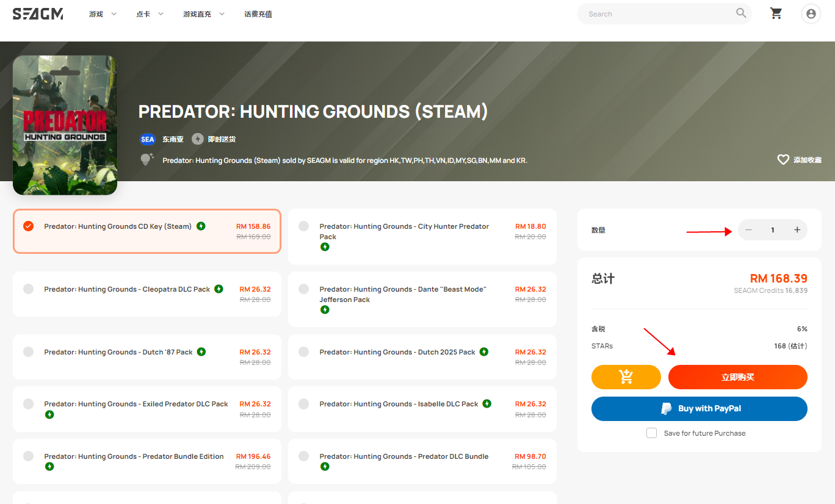Select Isabelle DLC Pack radio option
The width and height of the screenshot is (835, 504).
pos(303,404)
